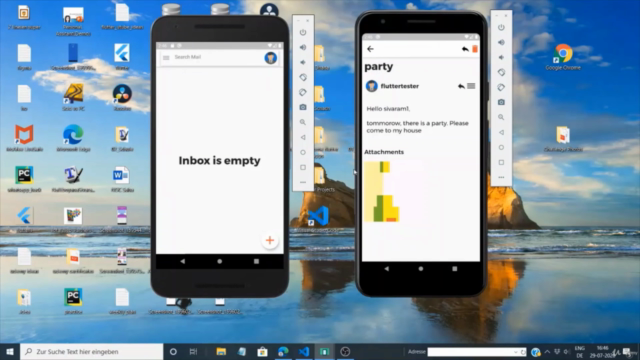Switch to Edge on the taskbar

coord(283,351)
